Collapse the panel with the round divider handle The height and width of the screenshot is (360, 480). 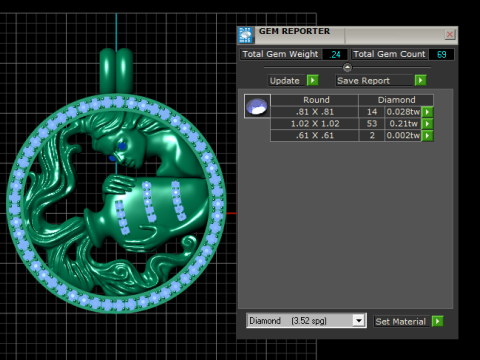click(347, 67)
